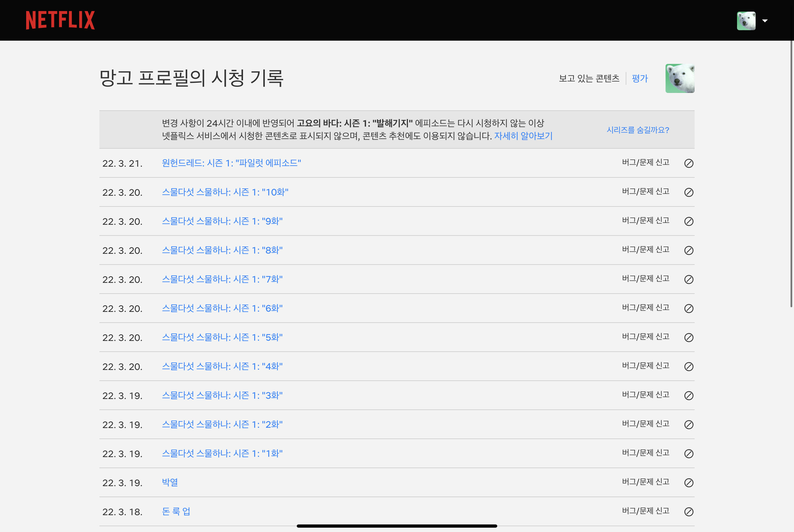Viewport: 794px width, 532px height.
Task: Open 스물다섯 스물하나 4화 title link
Action: (222, 366)
